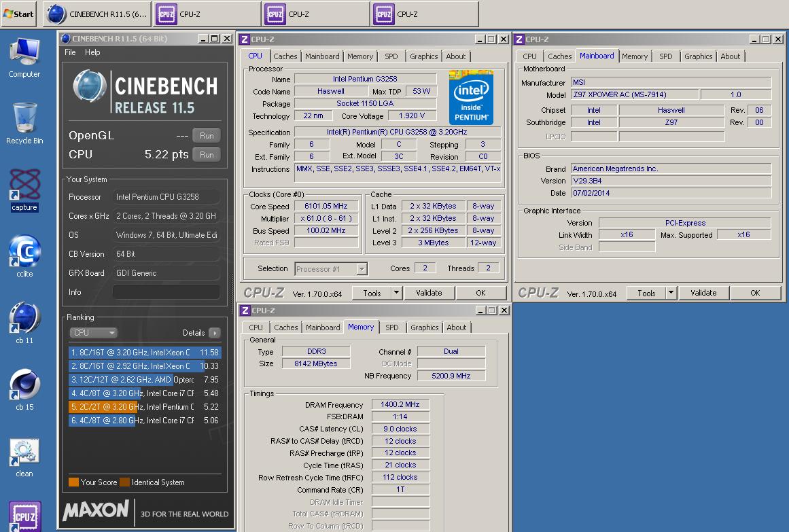Select ranking row 8C/16T @ 2.92 GHz Xeon
Viewport: 789px width, 532px height.
point(145,366)
